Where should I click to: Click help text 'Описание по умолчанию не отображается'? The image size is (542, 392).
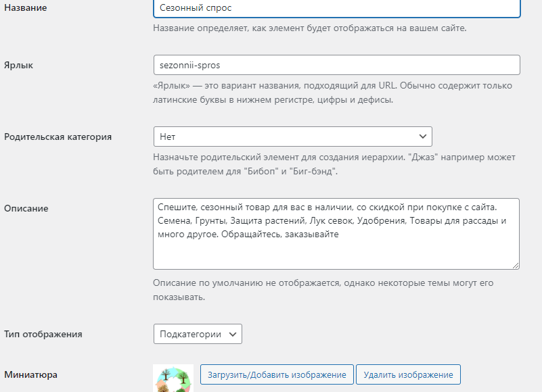point(323,290)
